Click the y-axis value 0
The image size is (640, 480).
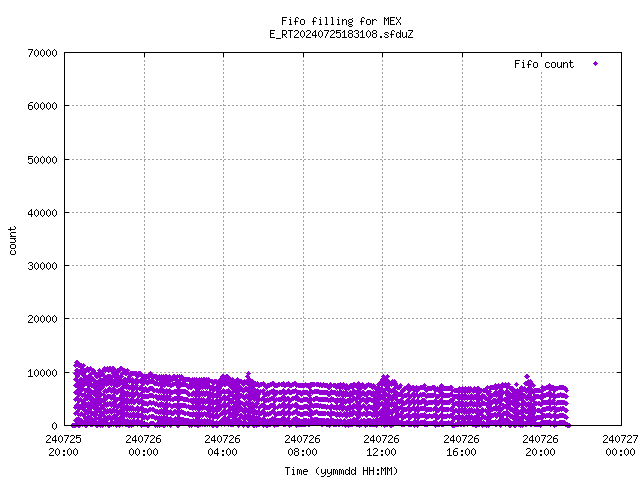(x=54, y=426)
